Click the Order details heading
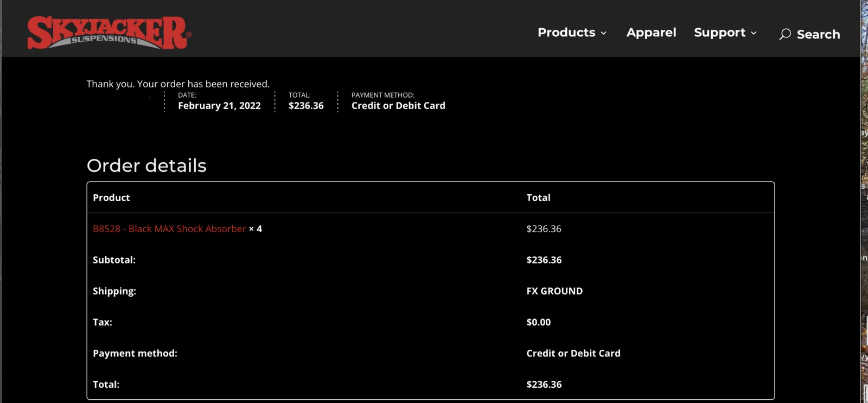 click(146, 165)
